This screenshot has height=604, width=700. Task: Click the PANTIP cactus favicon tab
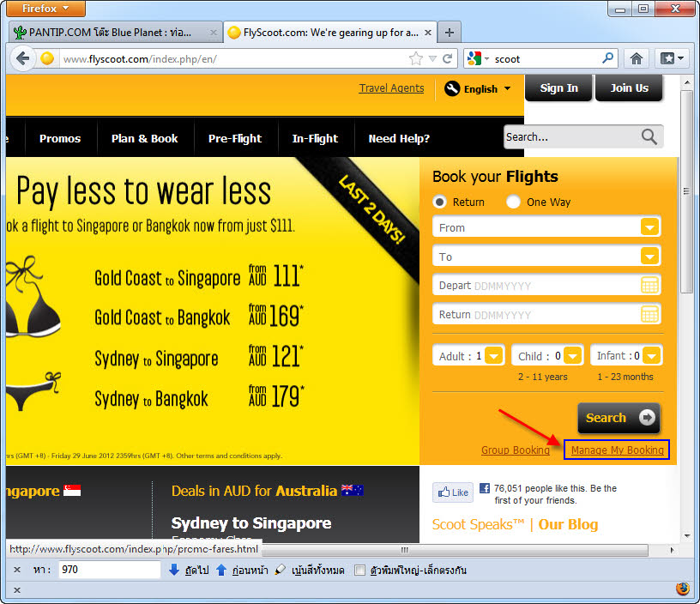pyautogui.click(x=20, y=33)
